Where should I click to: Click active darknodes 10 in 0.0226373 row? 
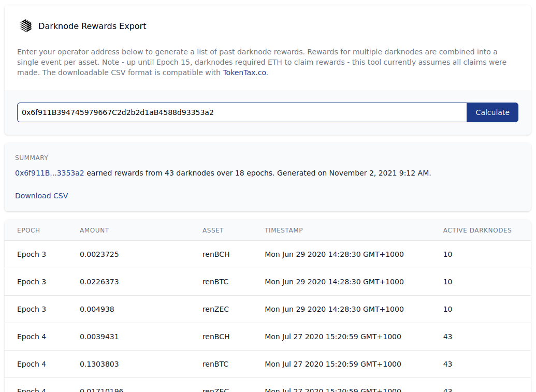click(447, 282)
